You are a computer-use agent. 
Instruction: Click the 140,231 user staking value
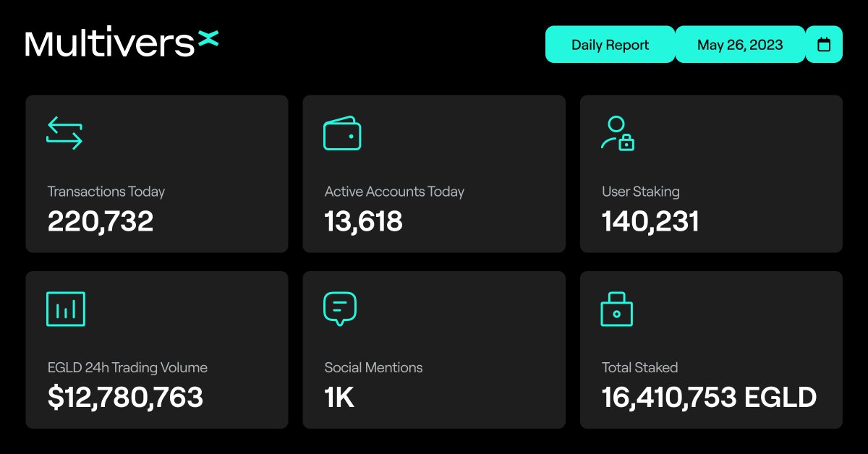tap(650, 221)
